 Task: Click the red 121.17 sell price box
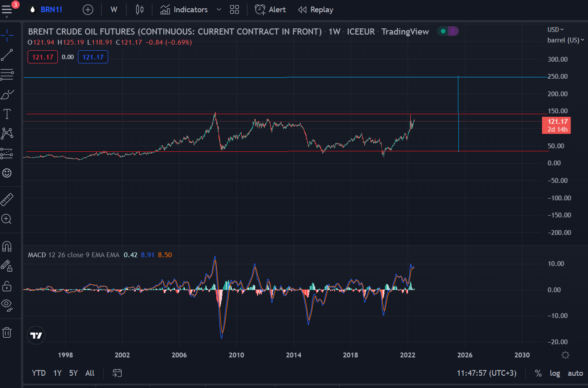coord(42,57)
